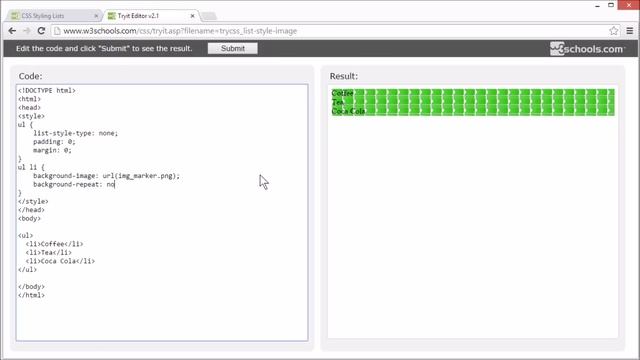640x360 pixels.
Task: Switch to the CSS Styling Lists tab
Action: (43, 16)
